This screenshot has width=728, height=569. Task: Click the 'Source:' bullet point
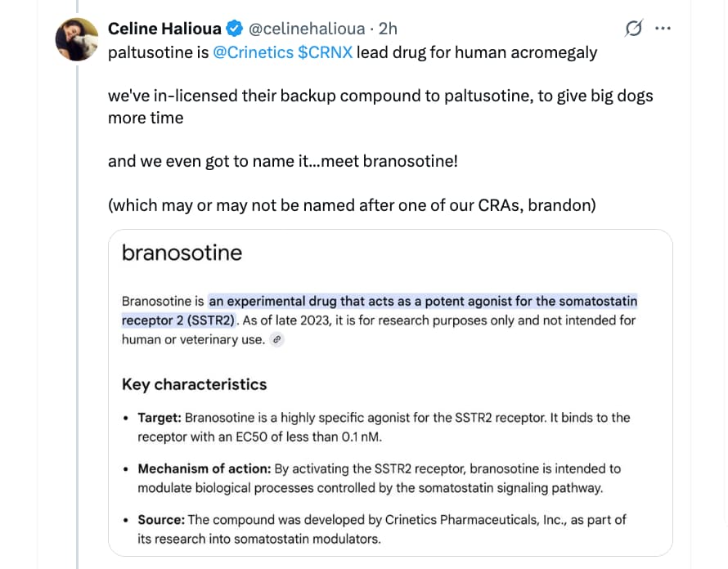click(x=161, y=520)
